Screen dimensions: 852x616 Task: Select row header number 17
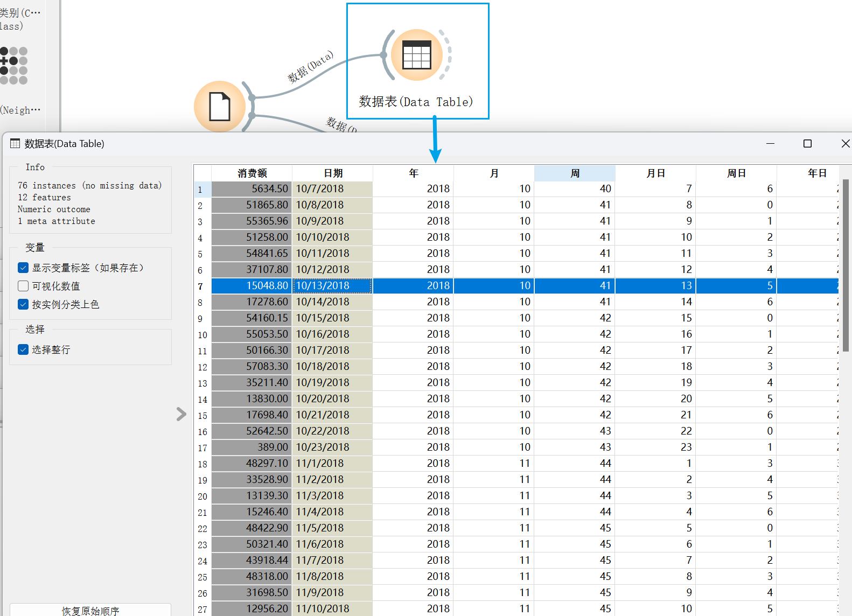coord(202,447)
